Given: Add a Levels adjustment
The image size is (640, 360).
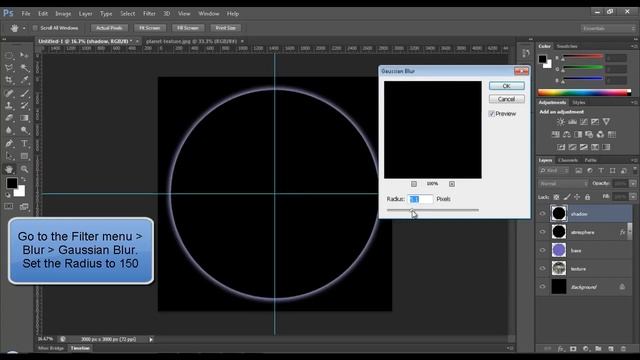Looking at the screenshot, I should tap(572, 122).
